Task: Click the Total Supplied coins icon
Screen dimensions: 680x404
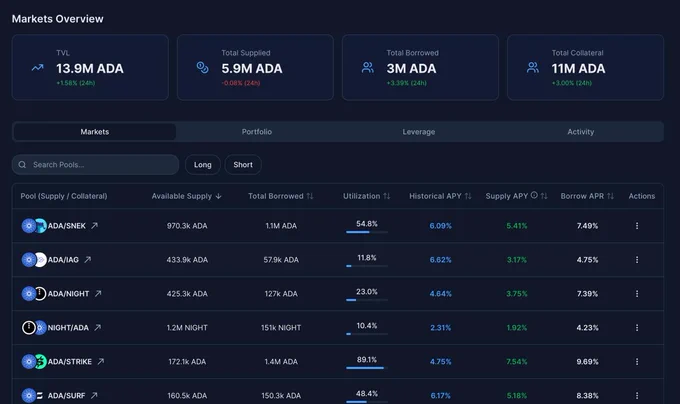Action: (203, 68)
